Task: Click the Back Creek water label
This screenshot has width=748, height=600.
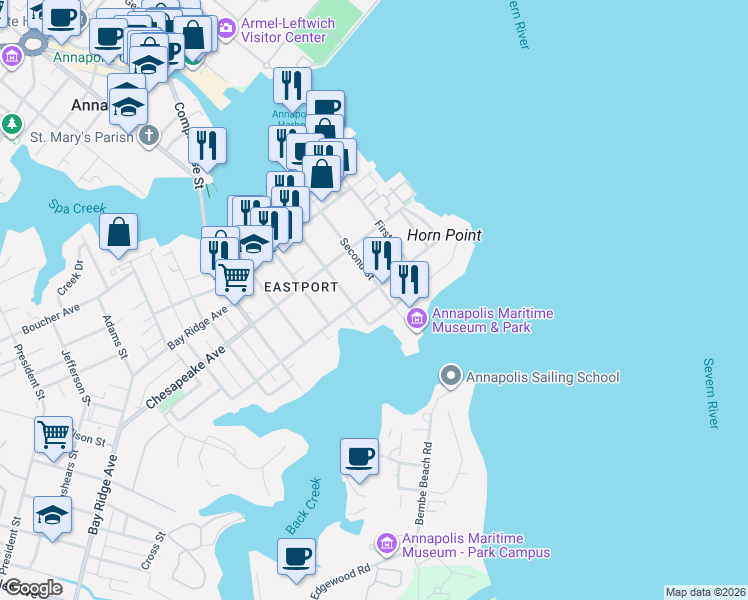Action: tap(303, 506)
